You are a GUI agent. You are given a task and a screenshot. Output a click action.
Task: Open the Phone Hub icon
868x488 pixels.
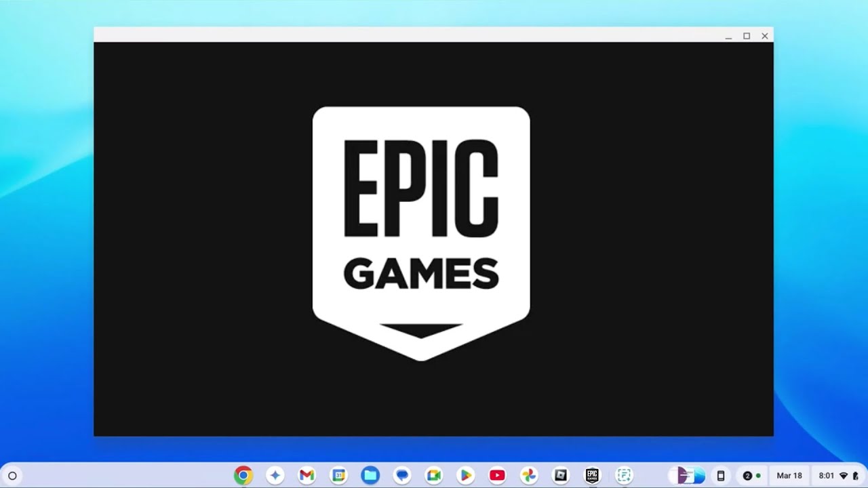[721, 476]
